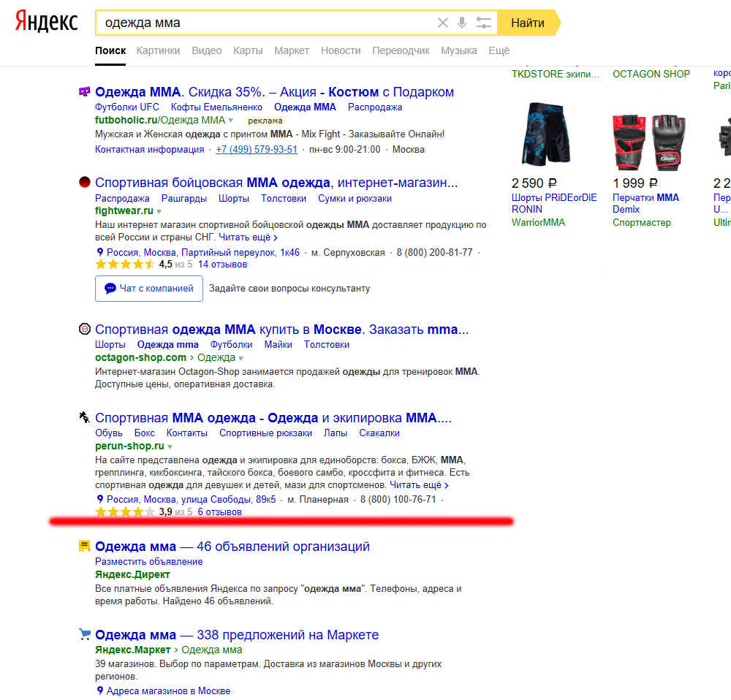Click the Чат с компанией button
731x700 pixels.
[149, 289]
